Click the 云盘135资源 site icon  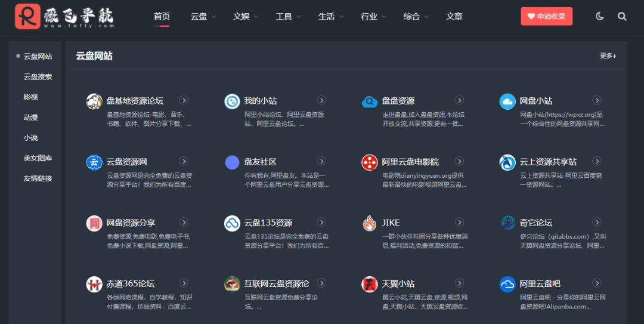coord(232,223)
